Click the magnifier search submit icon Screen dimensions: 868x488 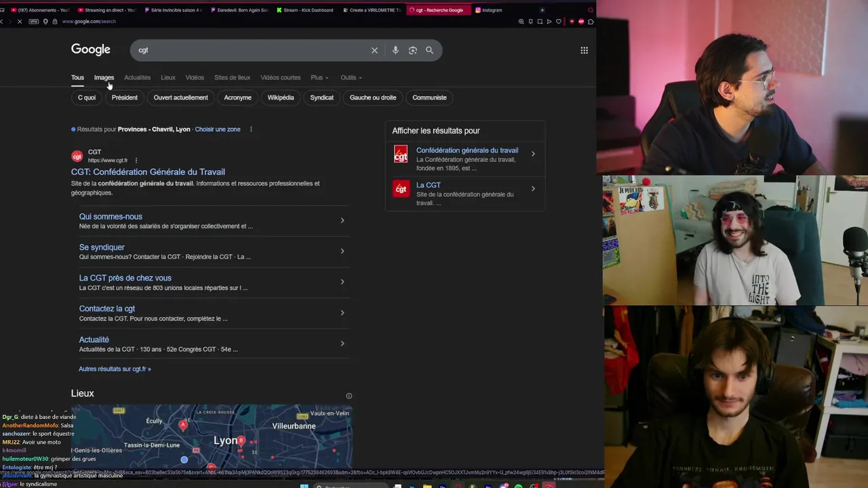(x=429, y=50)
